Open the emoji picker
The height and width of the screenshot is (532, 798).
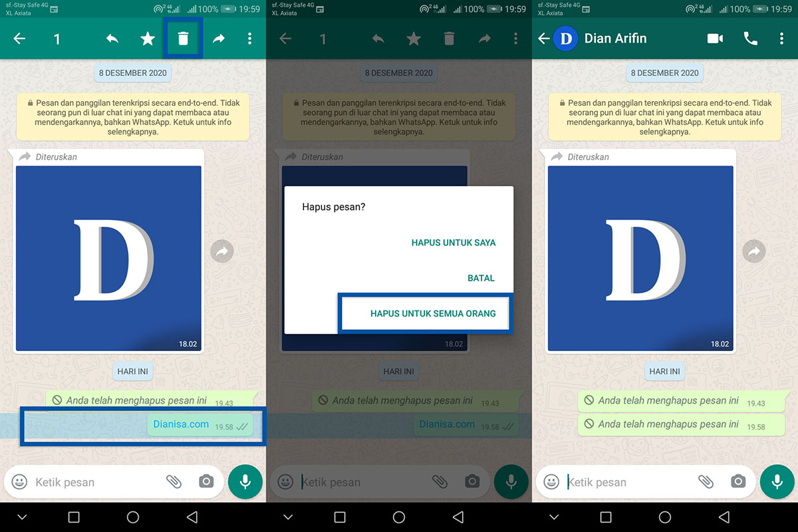coord(20,481)
